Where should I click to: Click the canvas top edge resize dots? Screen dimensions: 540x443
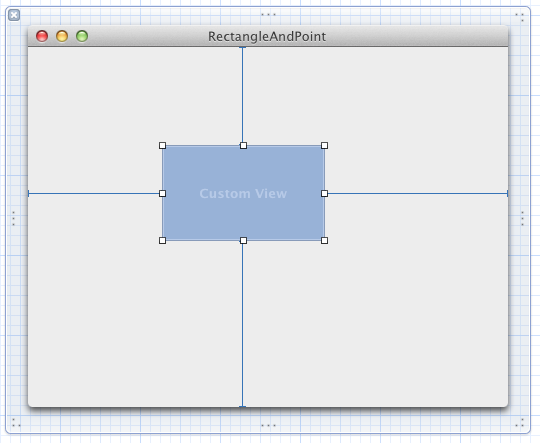pyautogui.click(x=268, y=14)
